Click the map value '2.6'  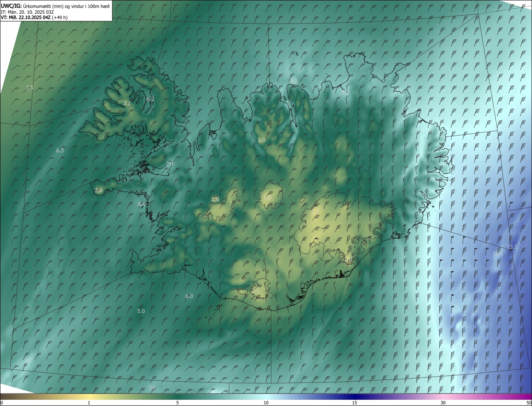(215, 199)
